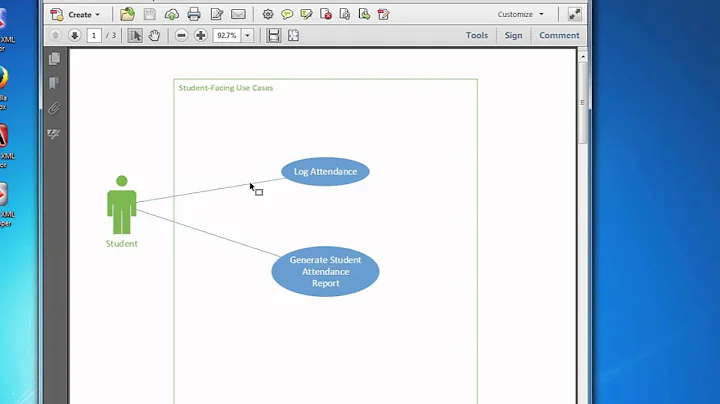Zoom in with plus button

(201, 35)
